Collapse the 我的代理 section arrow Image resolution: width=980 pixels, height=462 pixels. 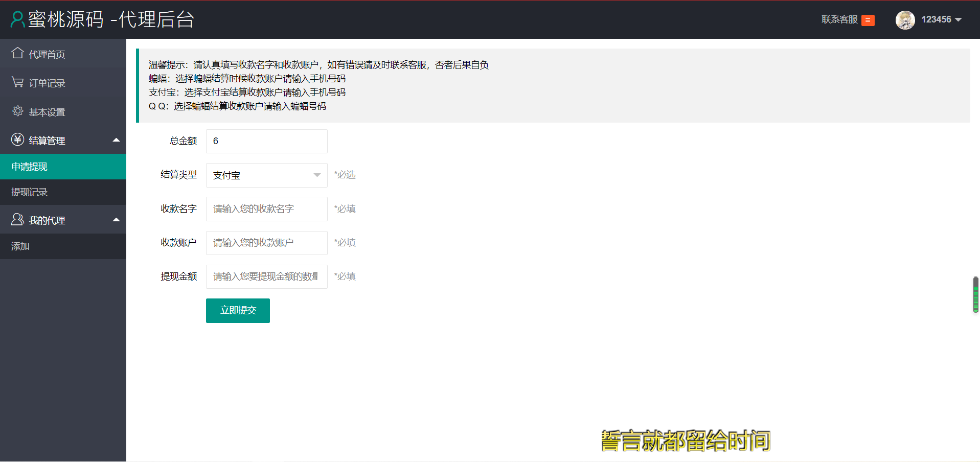(x=116, y=220)
